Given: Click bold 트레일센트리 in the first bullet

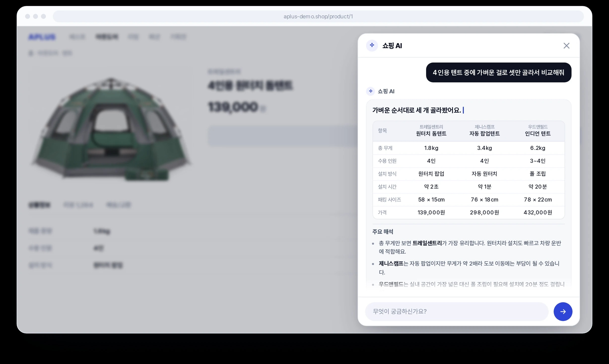Looking at the screenshot, I should [427, 243].
